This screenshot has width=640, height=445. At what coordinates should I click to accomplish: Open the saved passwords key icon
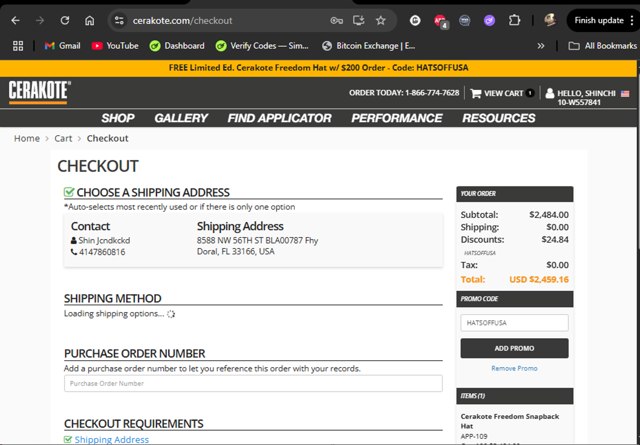click(x=336, y=20)
